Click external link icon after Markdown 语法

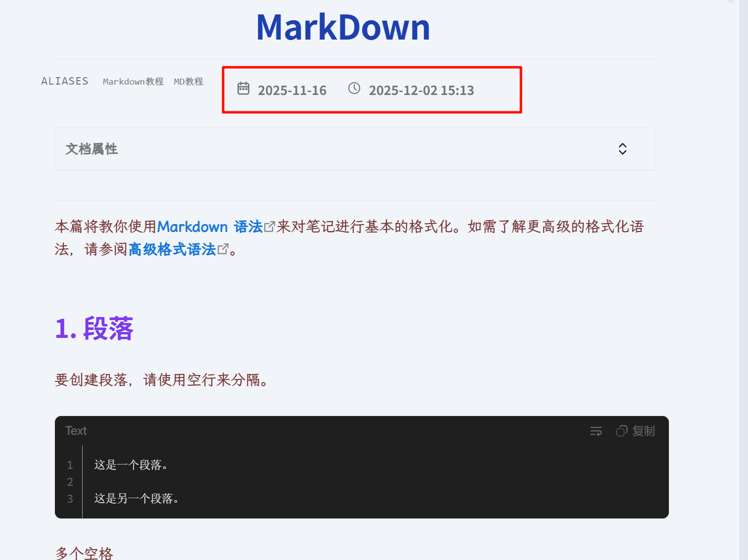(270, 227)
